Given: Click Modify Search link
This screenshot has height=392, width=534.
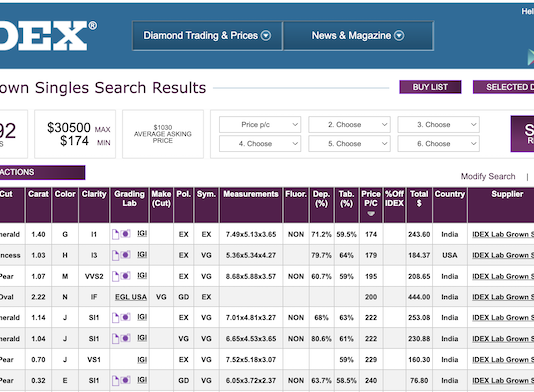Looking at the screenshot, I should pyautogui.click(x=488, y=176).
